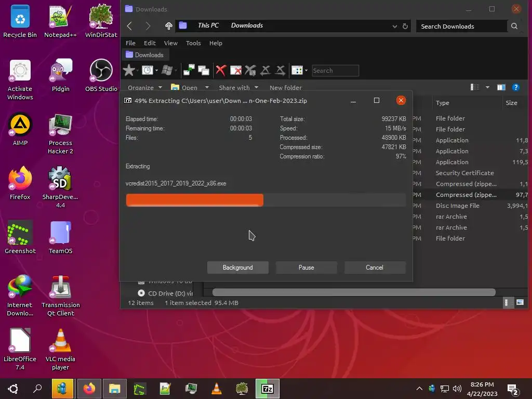Click the change view list icon
This screenshot has width=532, height=399.
(475, 87)
